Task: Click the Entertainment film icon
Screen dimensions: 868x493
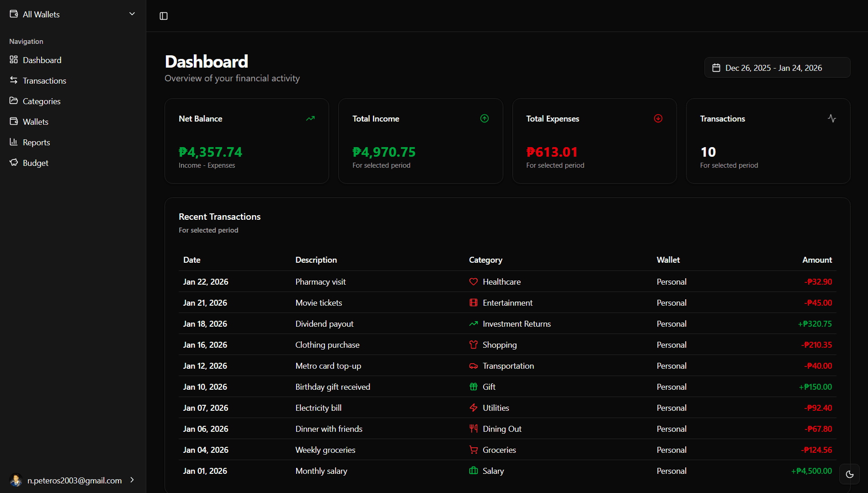Action: pos(474,302)
